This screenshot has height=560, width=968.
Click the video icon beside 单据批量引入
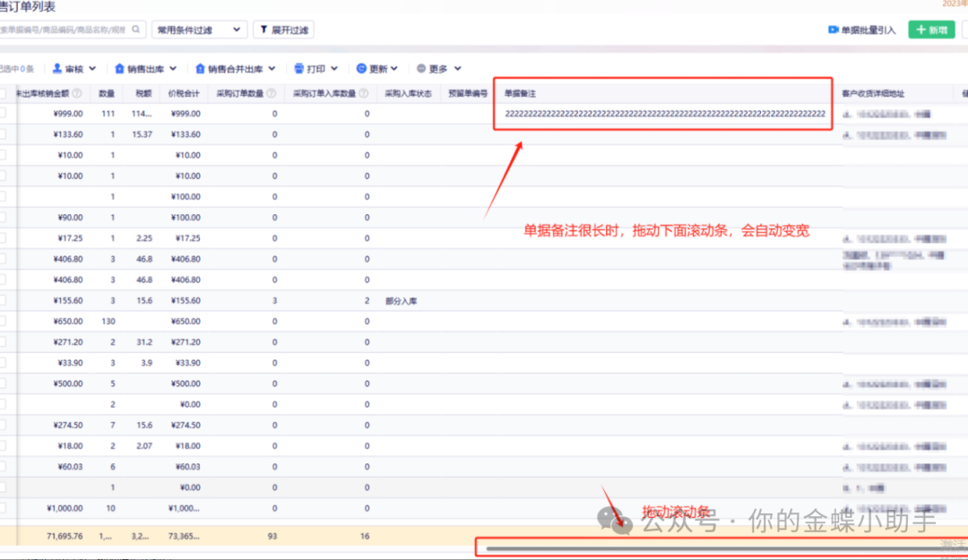[833, 30]
